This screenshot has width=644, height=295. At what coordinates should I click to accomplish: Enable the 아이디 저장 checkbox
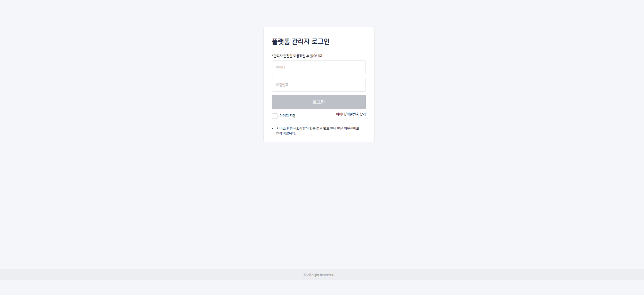pos(275,116)
